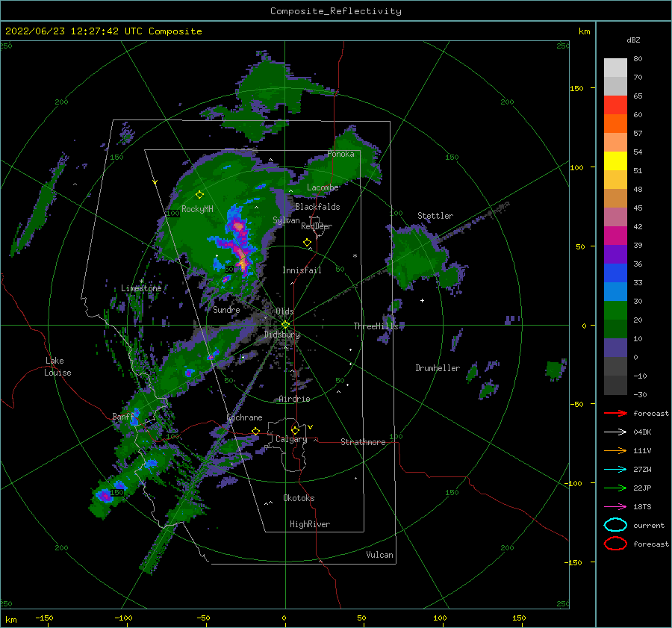
Task: Click the right axis 150 km tick label
Action: [x=576, y=88]
